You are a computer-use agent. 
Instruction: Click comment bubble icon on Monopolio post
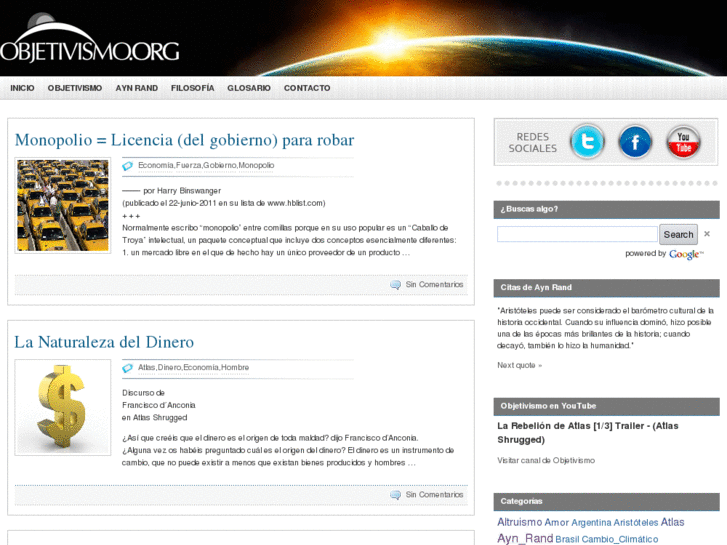click(x=396, y=285)
